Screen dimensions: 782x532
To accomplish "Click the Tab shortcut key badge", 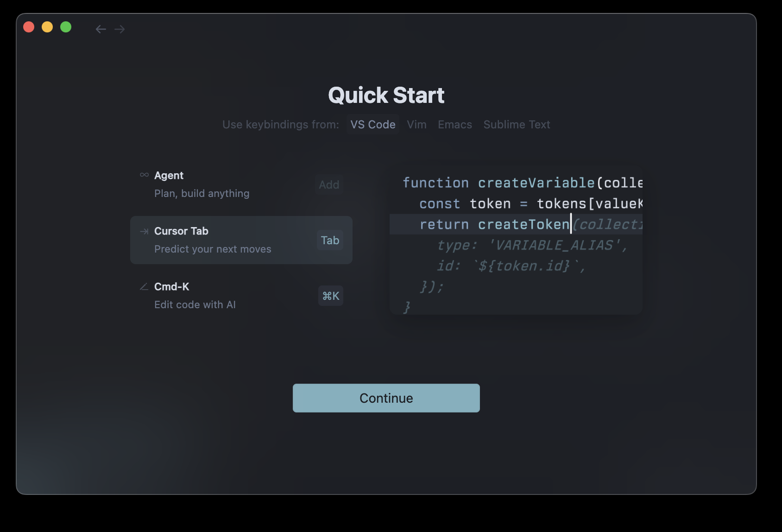I will [x=330, y=240].
